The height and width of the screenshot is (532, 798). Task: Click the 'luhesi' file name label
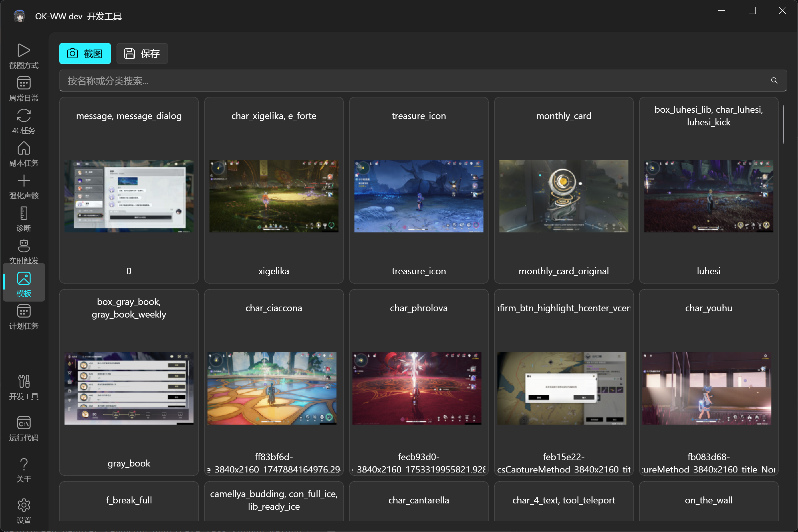[709, 271]
